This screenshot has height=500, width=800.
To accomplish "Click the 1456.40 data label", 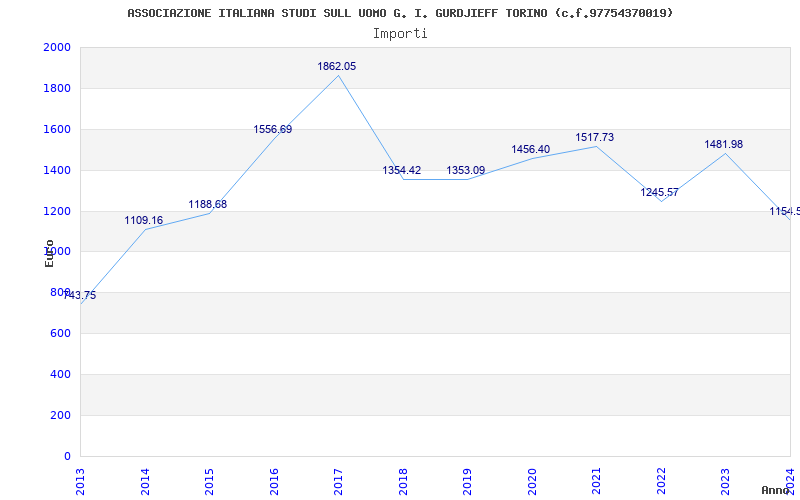I will tap(531, 149).
